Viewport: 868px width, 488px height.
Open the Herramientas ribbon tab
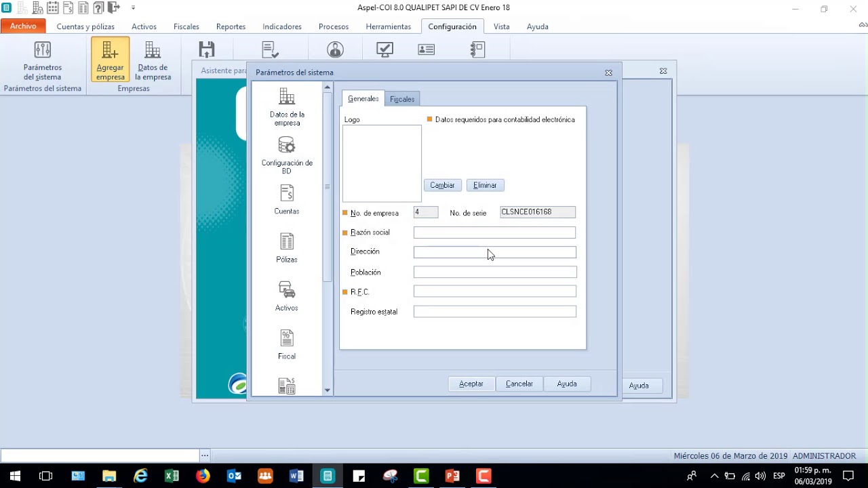pos(389,26)
